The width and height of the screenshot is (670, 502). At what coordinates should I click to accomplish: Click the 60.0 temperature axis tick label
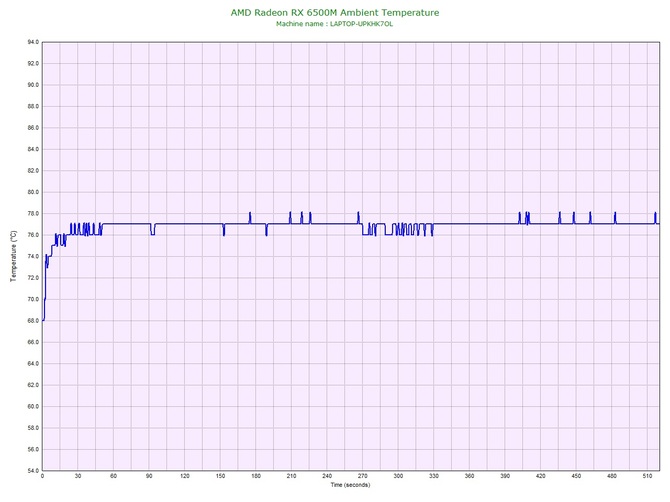[x=33, y=406]
